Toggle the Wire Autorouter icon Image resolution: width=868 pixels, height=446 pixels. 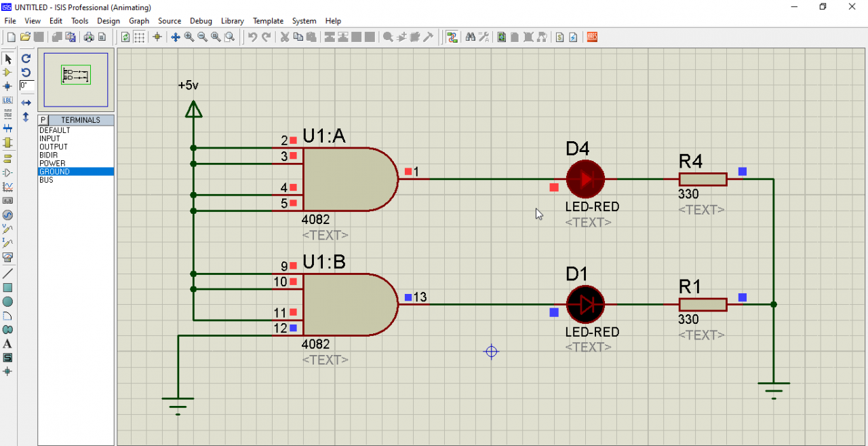click(452, 37)
